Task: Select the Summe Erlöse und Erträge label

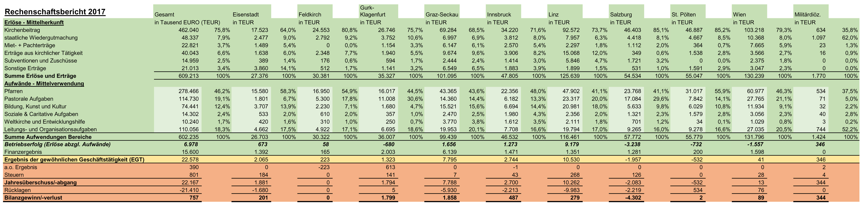Action: [40, 76]
